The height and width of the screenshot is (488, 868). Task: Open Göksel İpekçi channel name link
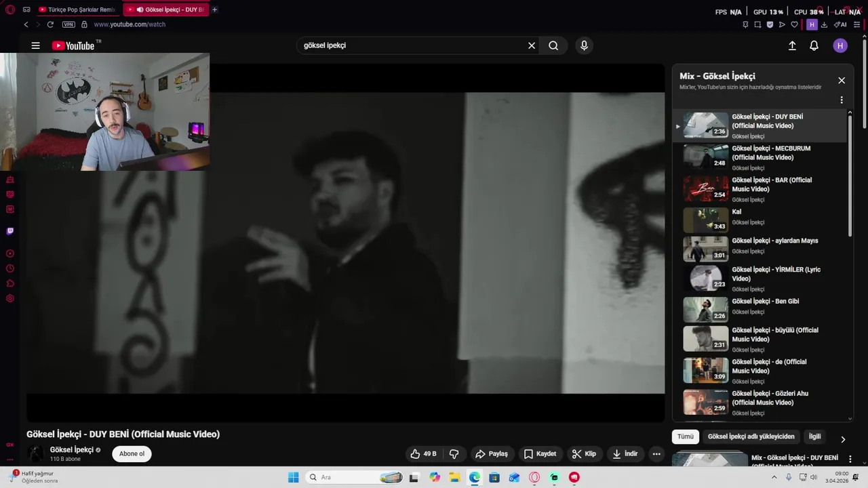(71, 450)
